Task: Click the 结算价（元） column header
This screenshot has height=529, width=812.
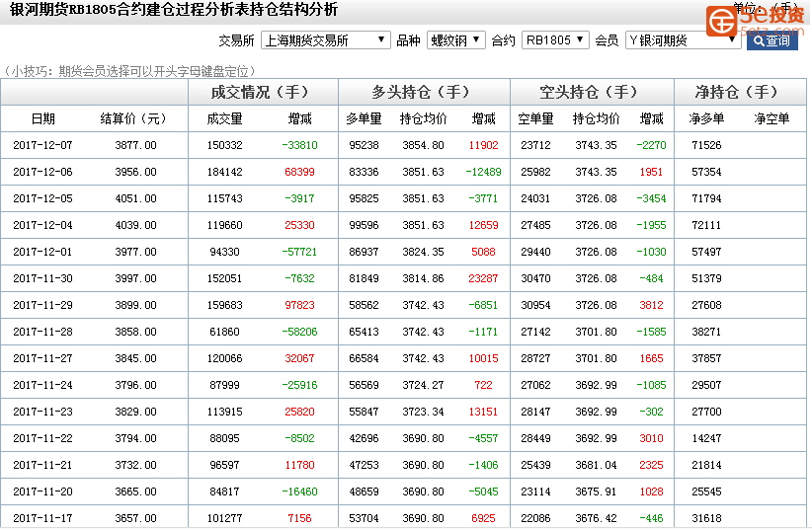Action: tap(133, 119)
